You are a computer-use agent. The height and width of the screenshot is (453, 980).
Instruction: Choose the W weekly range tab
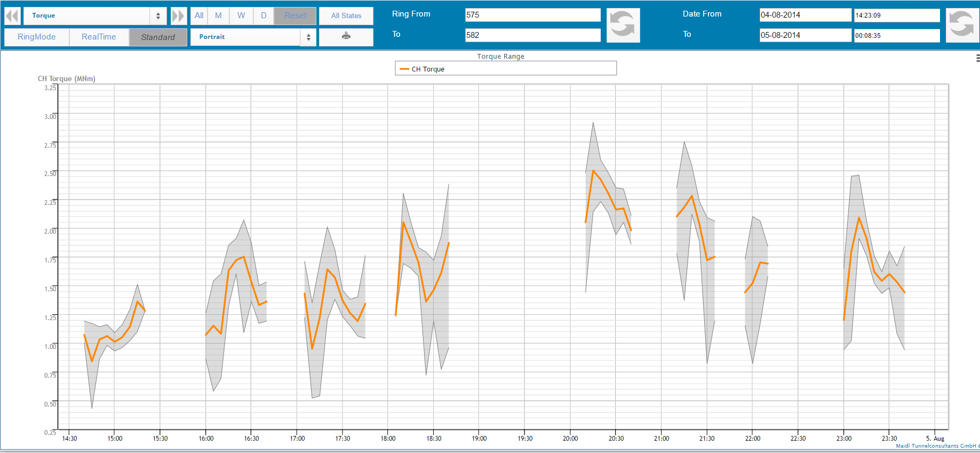(241, 16)
